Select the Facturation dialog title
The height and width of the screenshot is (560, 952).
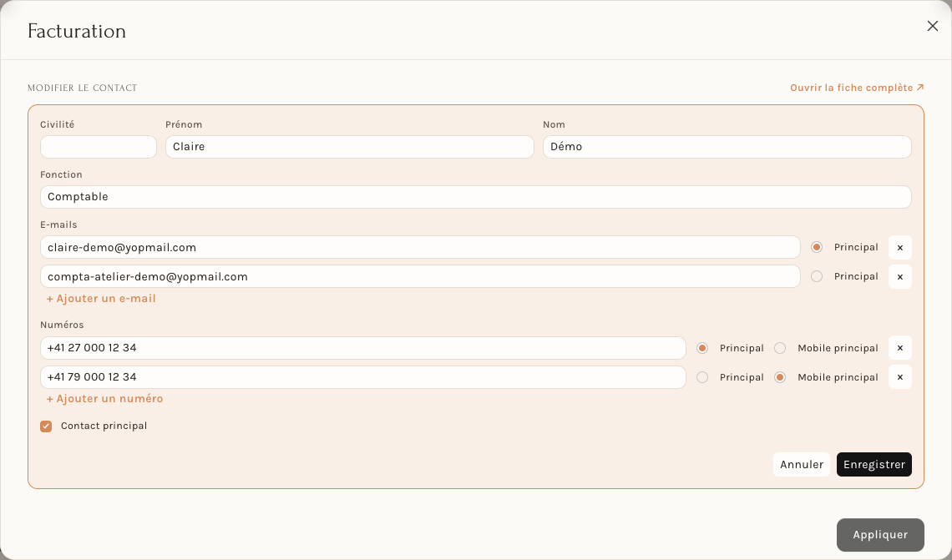pyautogui.click(x=77, y=31)
